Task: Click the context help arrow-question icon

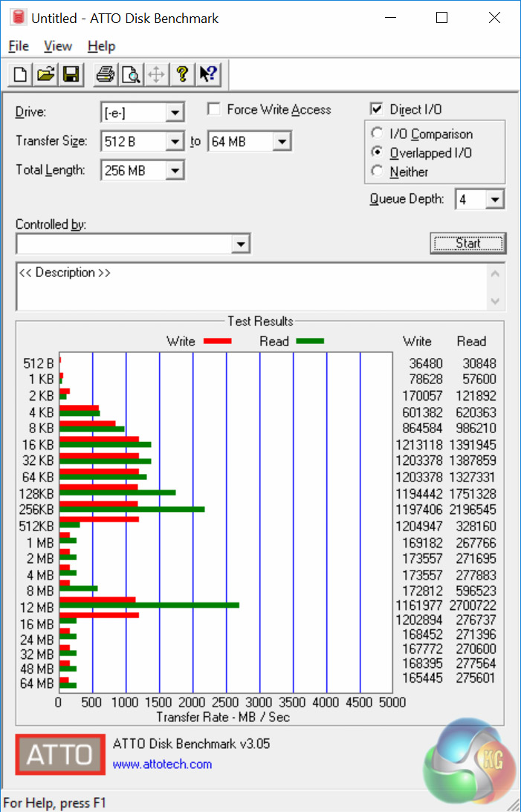Action: [x=208, y=74]
